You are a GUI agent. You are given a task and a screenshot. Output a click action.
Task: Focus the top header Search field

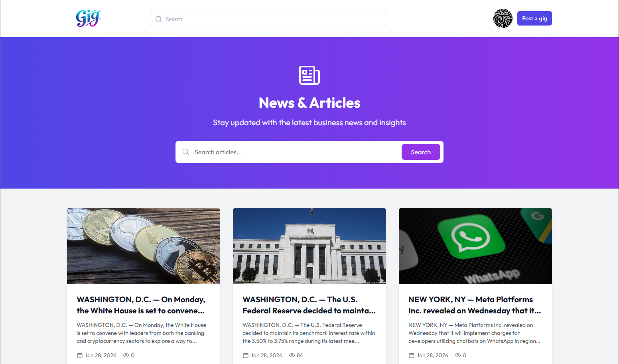pos(268,19)
